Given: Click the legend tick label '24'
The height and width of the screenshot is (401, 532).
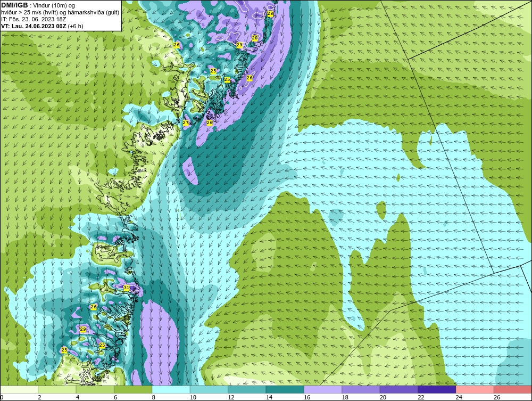Looking at the screenshot, I should click(x=459, y=397).
